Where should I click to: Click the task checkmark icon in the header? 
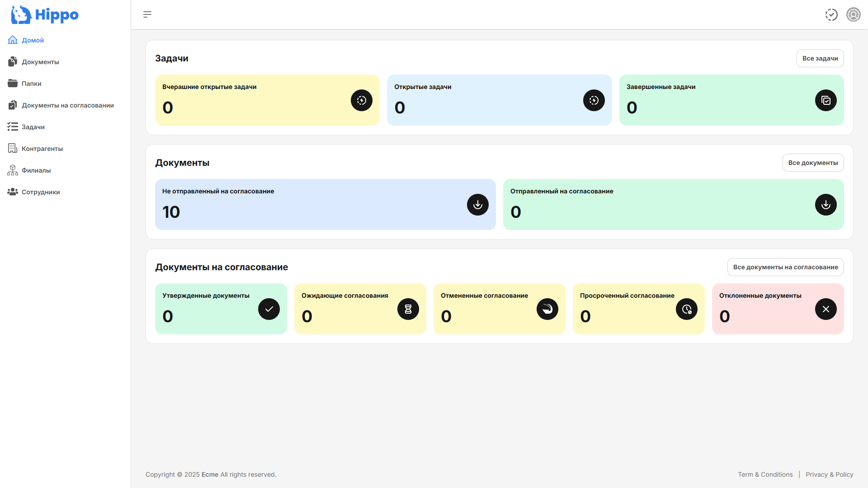[832, 14]
